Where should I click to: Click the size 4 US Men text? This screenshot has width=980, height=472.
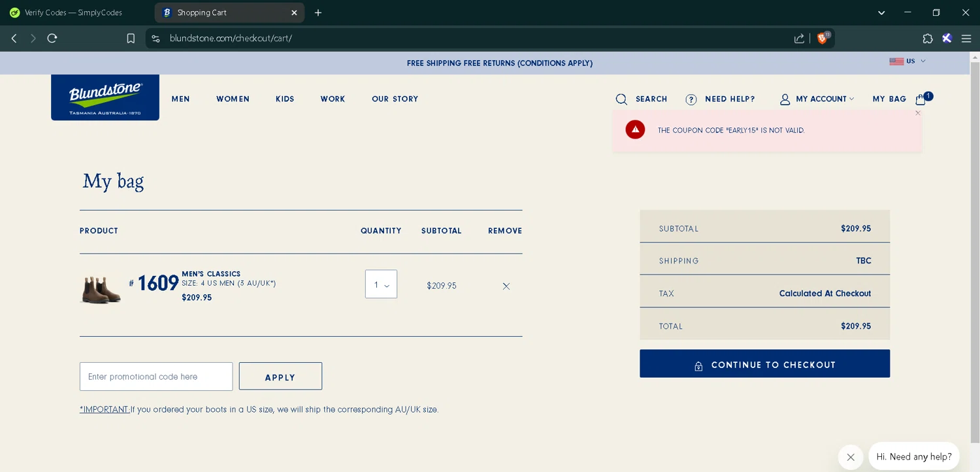[x=229, y=284]
